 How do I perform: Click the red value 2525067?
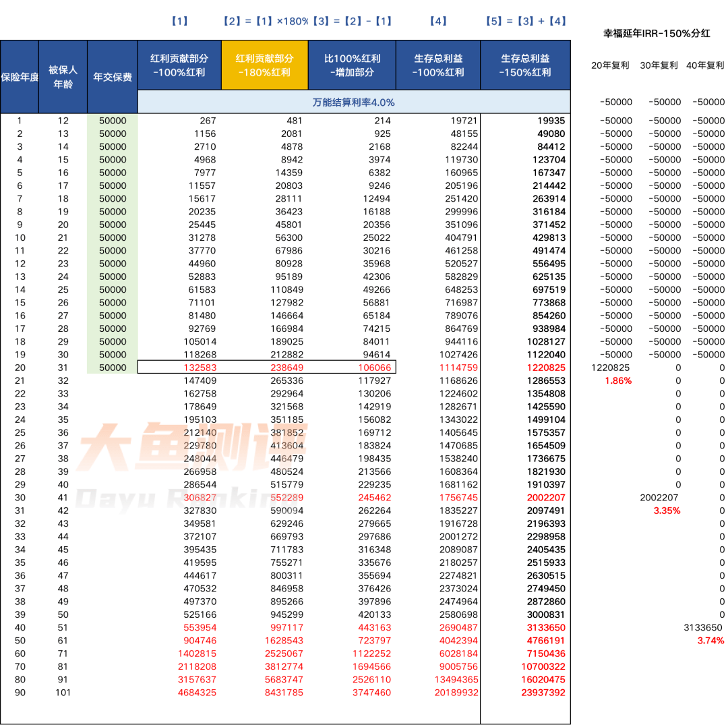(284, 654)
